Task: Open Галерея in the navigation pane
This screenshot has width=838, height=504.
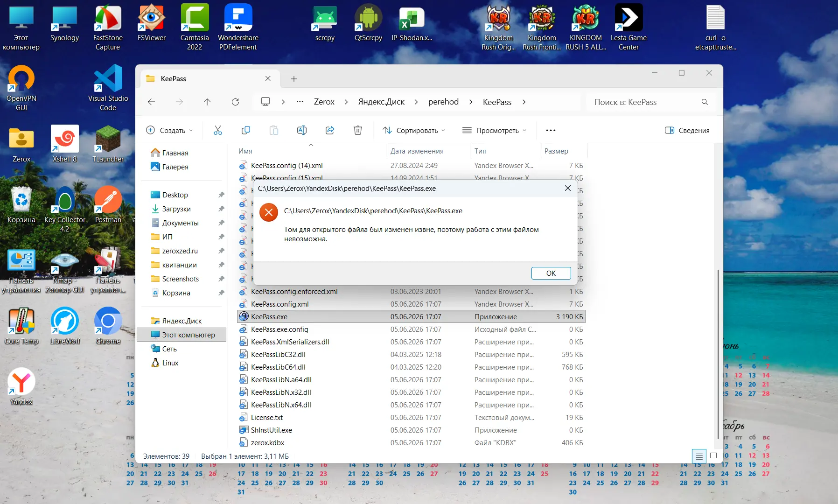Action: 170,167
